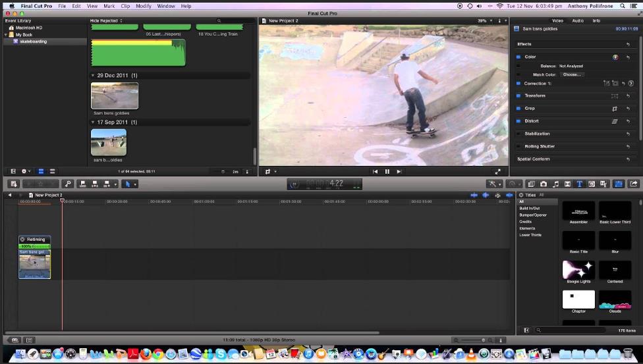Screen dimensions: 643x364
Task: Pause playback in the viewer
Action: (x=387, y=172)
